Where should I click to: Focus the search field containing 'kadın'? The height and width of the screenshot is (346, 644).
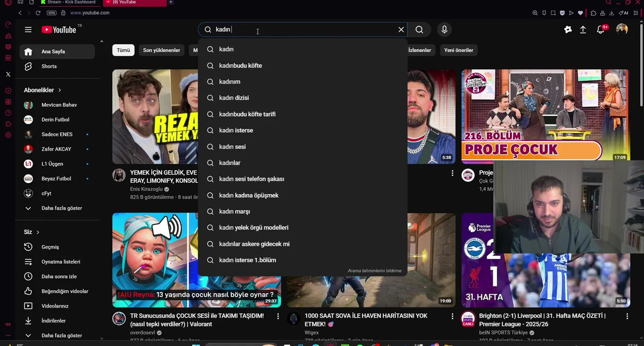click(303, 30)
